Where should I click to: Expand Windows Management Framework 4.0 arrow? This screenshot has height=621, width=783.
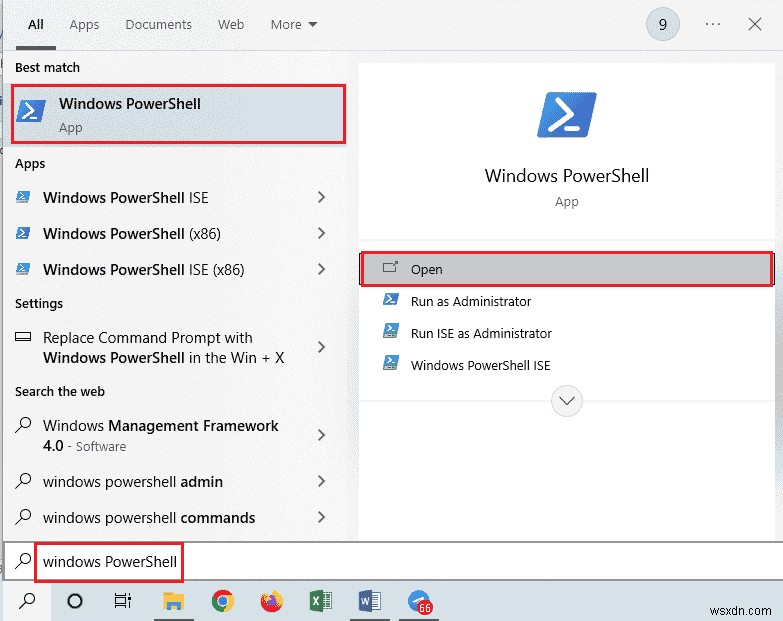(x=322, y=435)
